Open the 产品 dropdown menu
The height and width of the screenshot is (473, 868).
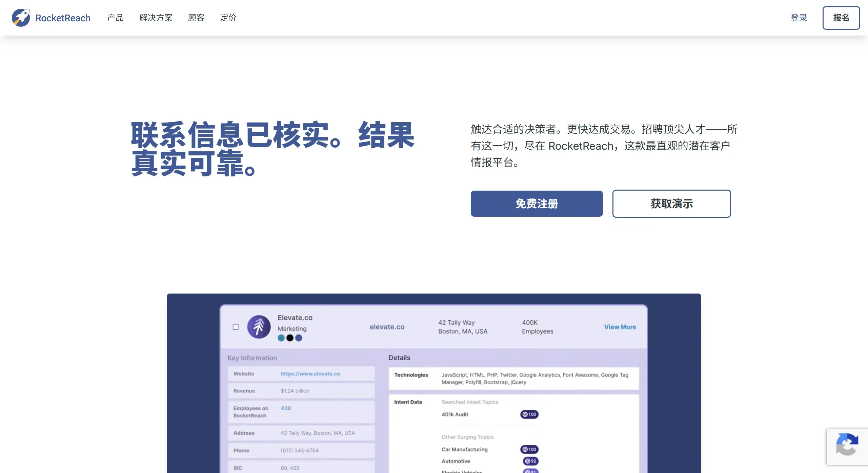click(115, 18)
